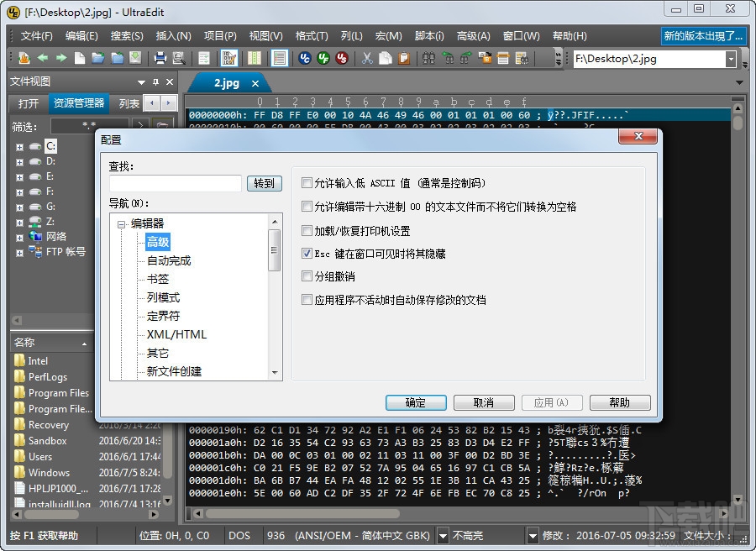Click the green forward arrow toolbar icon
Viewport: 756px width, 551px height.
pyautogui.click(x=61, y=58)
